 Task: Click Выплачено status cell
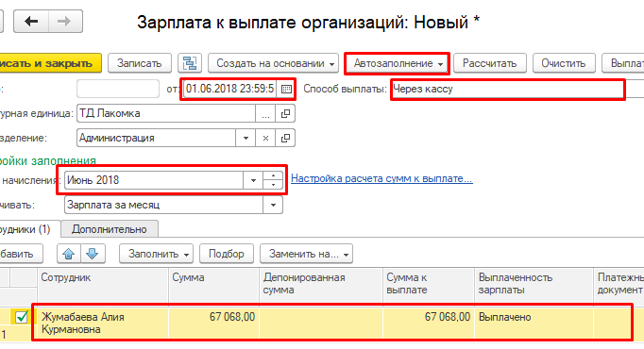(x=534, y=323)
